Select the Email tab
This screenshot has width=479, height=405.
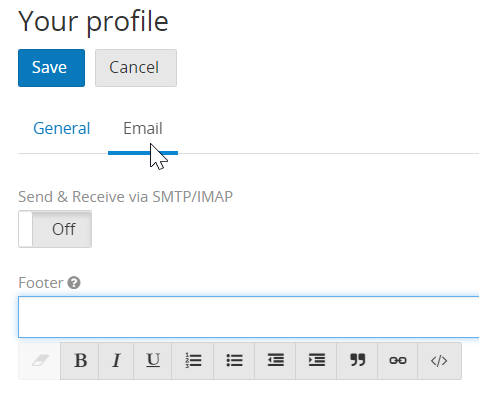point(143,128)
